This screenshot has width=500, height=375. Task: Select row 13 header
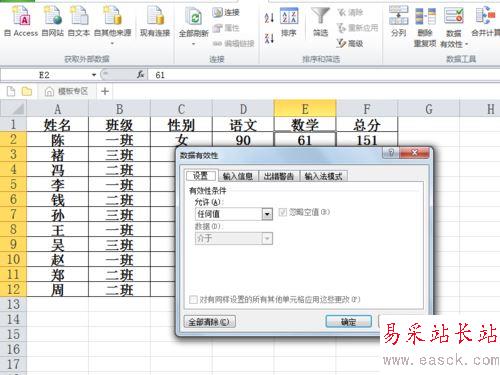(13, 304)
